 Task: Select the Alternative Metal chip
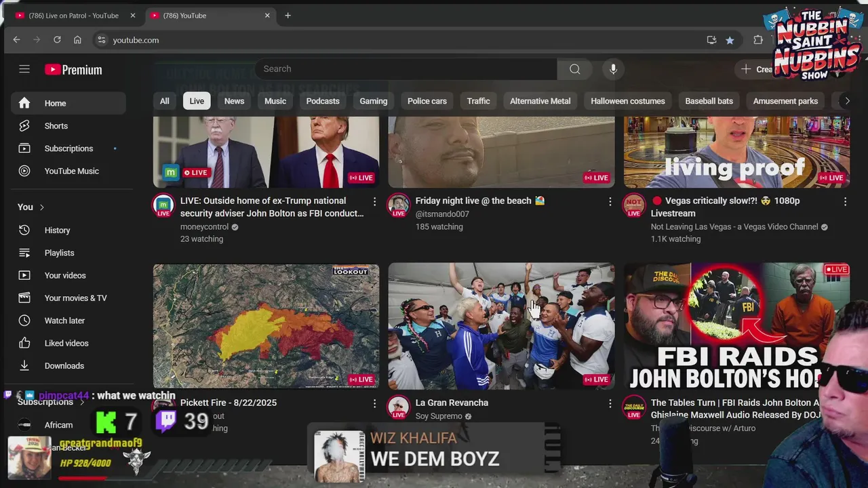coord(540,101)
